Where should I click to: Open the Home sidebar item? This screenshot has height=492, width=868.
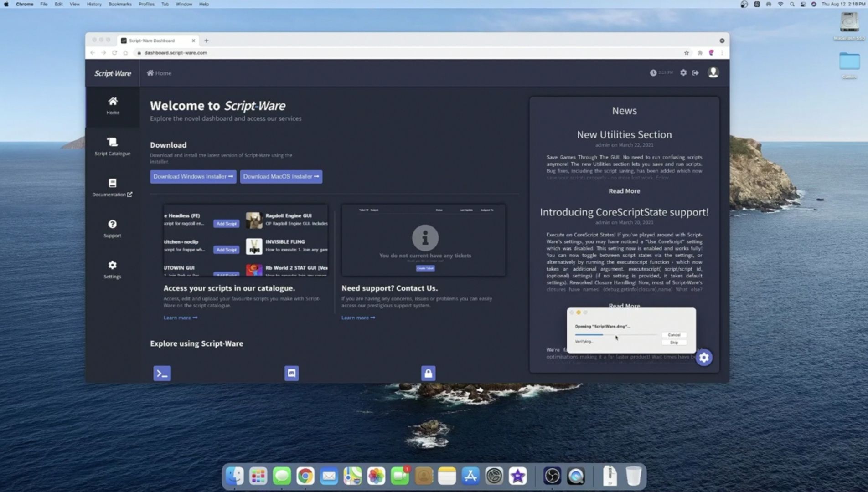coord(113,106)
